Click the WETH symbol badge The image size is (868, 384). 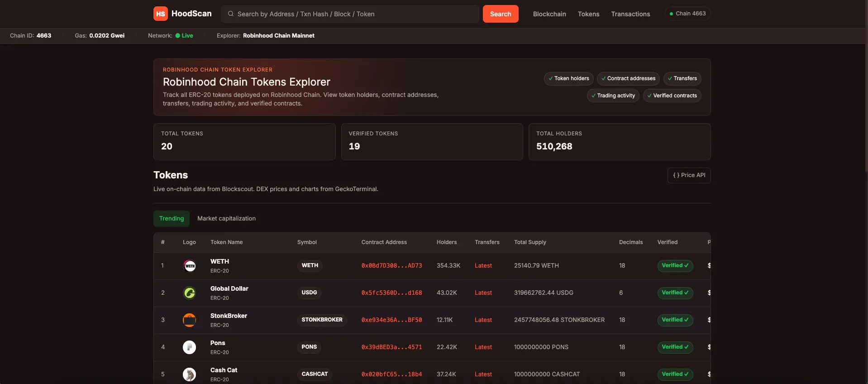(310, 266)
